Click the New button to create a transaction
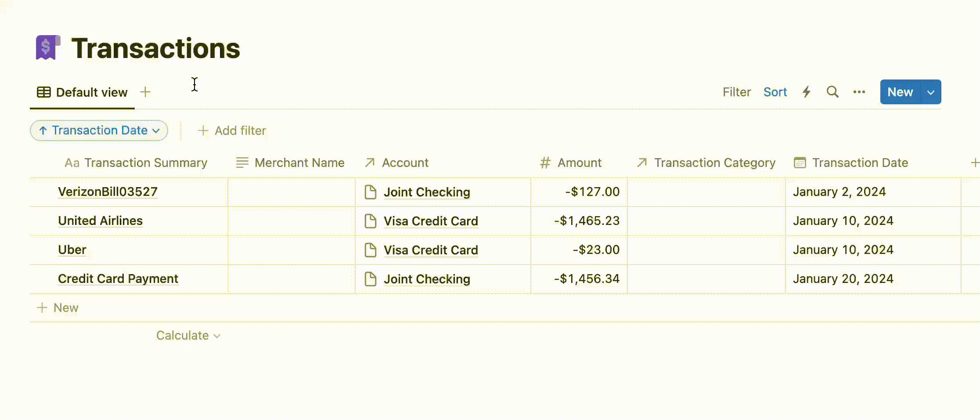 pos(900,92)
